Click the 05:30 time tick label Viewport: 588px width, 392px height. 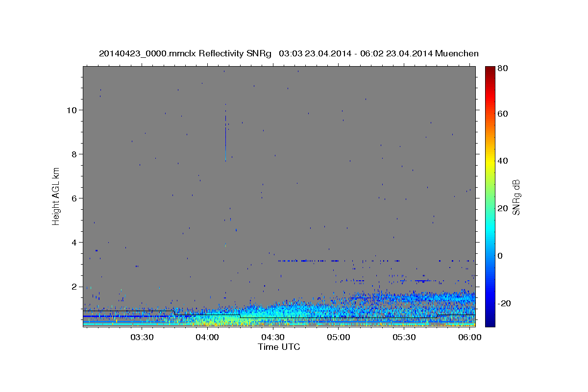[404, 338]
